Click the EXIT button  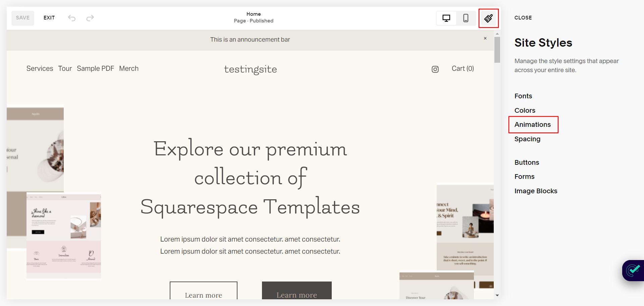coord(49,18)
